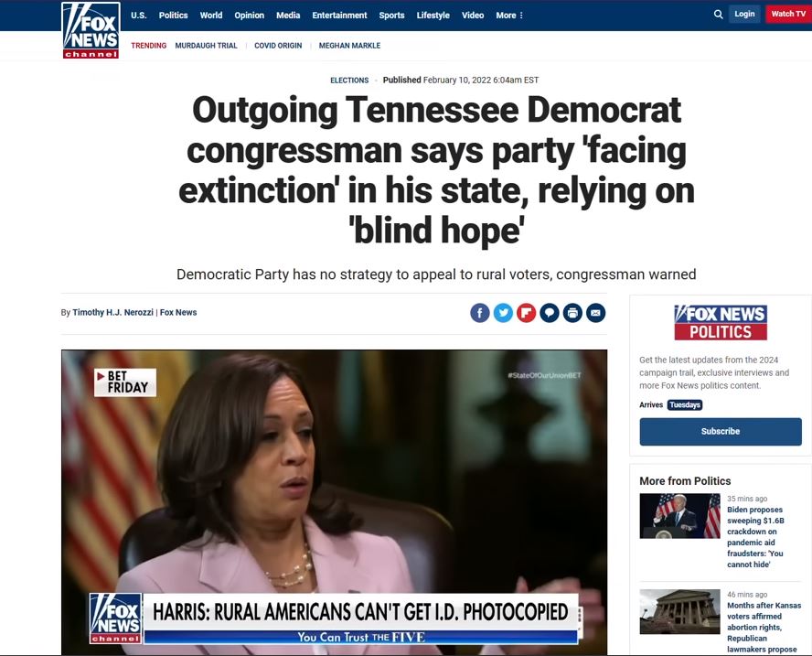Go to Fox News channel logo
Screen dimensions: 812x656
pos(91,30)
